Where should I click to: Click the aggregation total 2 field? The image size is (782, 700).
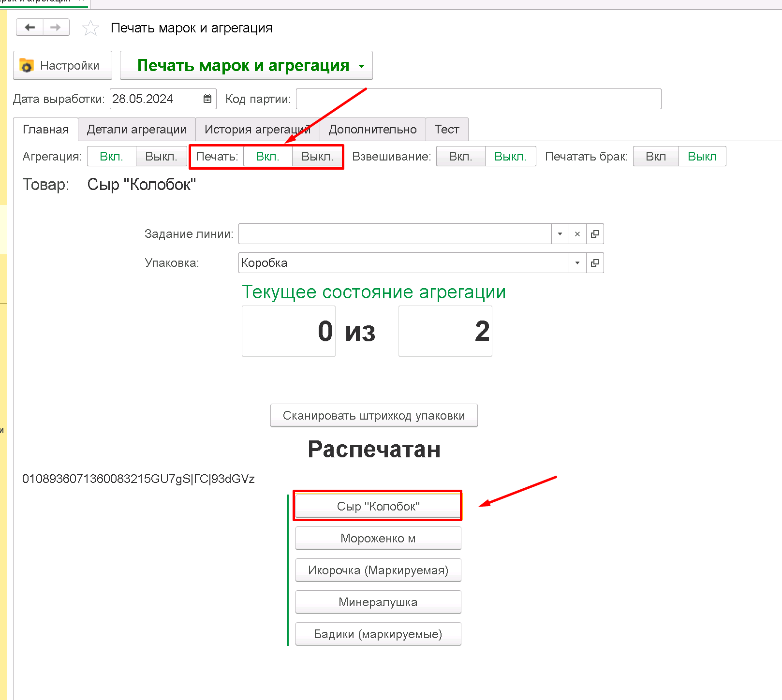[x=445, y=331]
